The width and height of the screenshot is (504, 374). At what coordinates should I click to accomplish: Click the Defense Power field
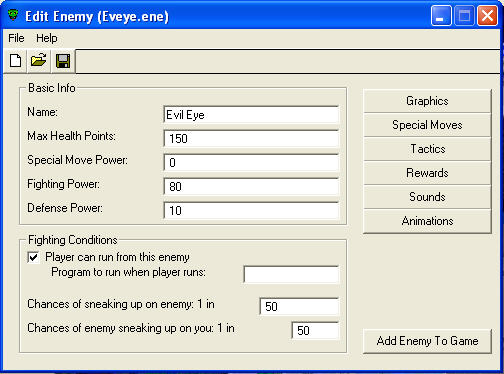(x=251, y=211)
